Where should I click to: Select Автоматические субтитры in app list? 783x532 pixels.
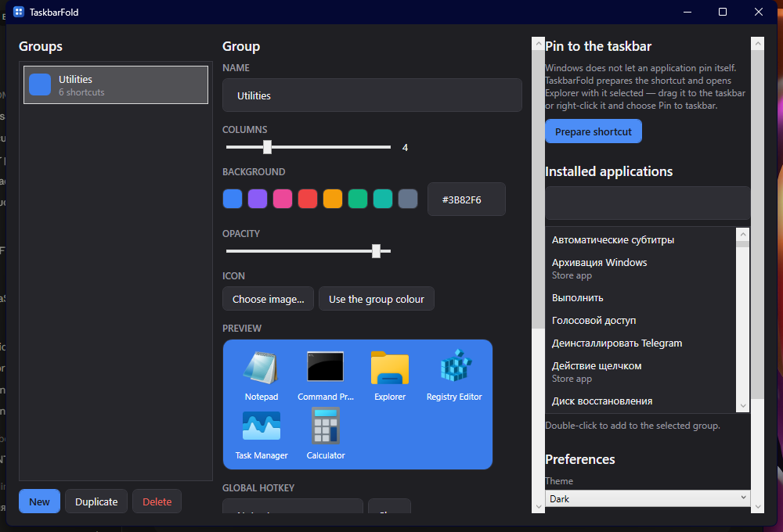(x=640, y=240)
